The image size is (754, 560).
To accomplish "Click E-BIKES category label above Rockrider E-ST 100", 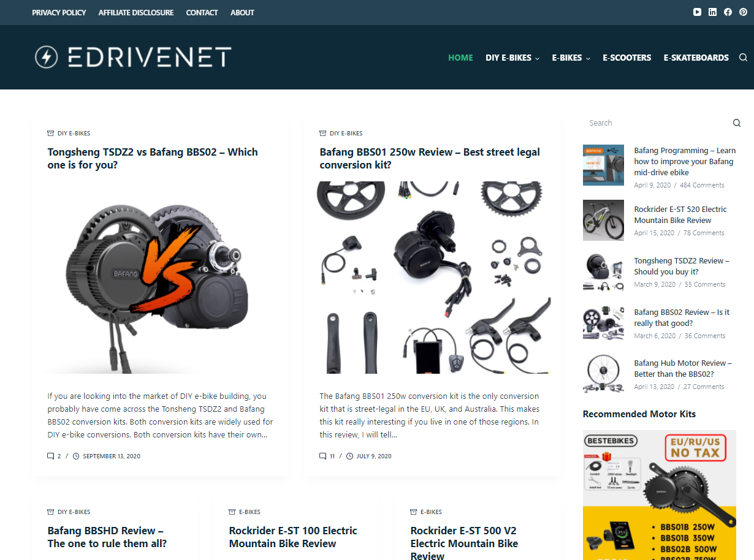I will pos(249,512).
